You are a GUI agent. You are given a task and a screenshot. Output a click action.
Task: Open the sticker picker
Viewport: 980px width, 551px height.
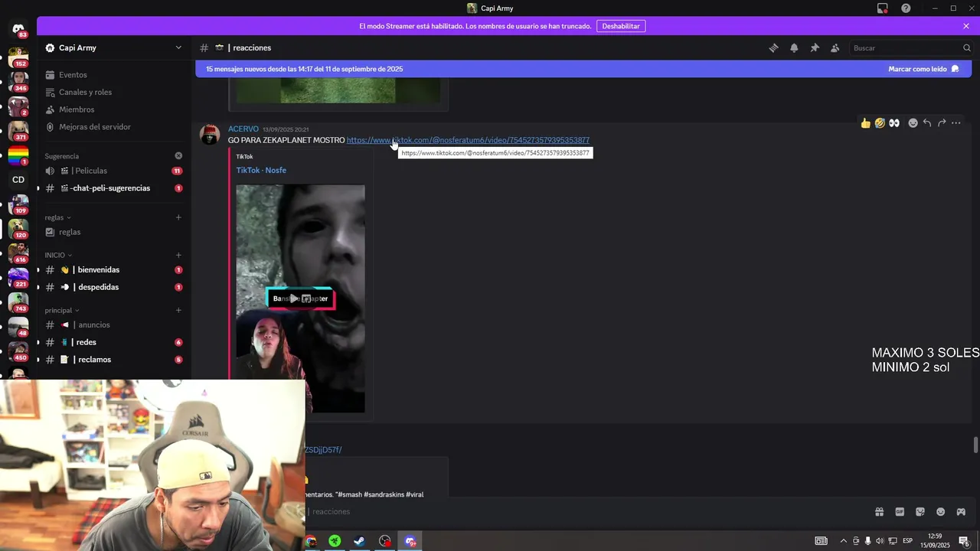920,512
